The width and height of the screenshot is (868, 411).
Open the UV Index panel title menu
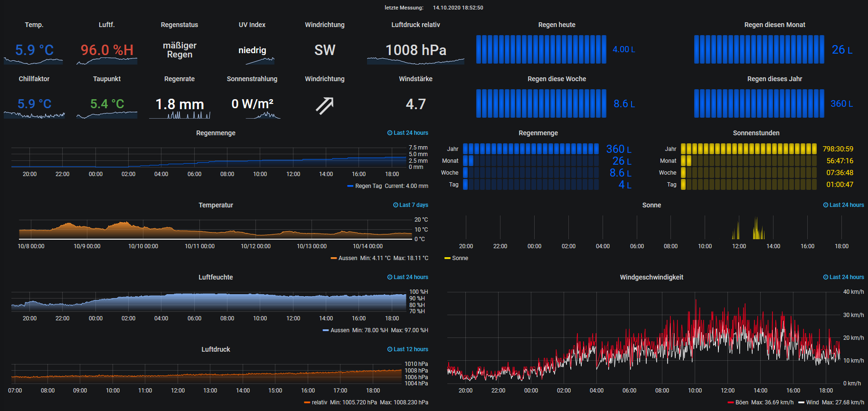[252, 25]
